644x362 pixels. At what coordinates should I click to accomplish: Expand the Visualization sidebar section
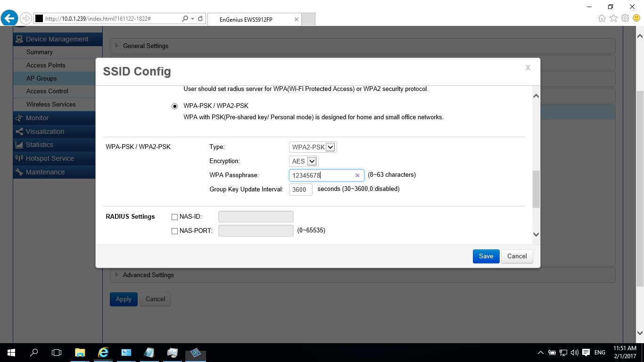tap(58, 132)
